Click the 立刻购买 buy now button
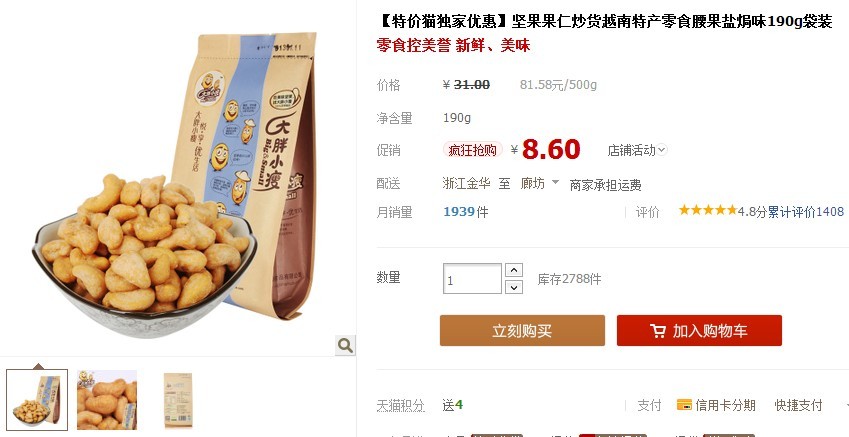 [522, 330]
